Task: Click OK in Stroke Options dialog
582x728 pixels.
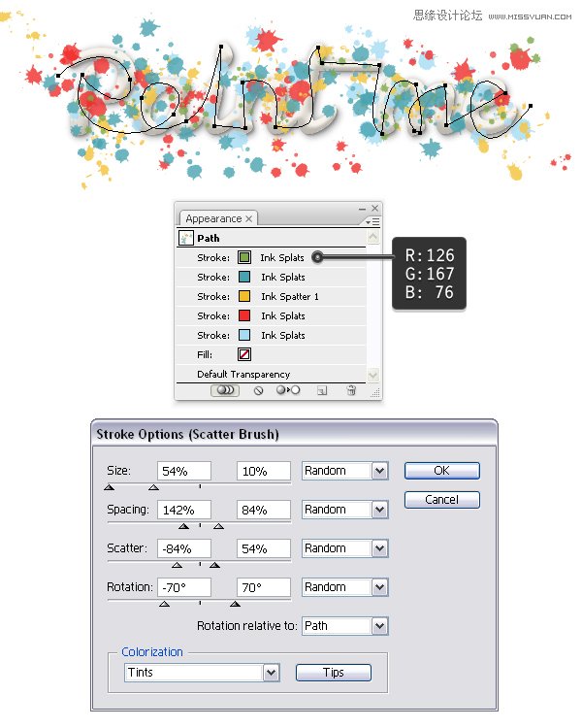Action: (442, 471)
